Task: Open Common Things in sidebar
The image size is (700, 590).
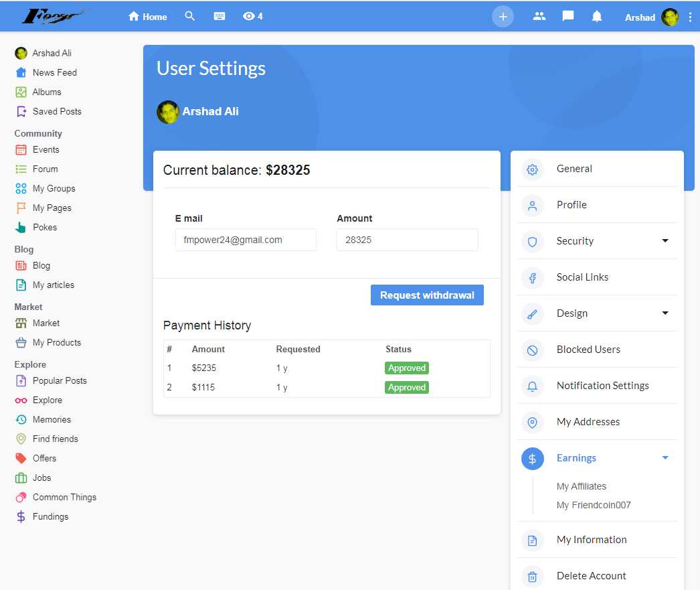Action: (x=56, y=497)
